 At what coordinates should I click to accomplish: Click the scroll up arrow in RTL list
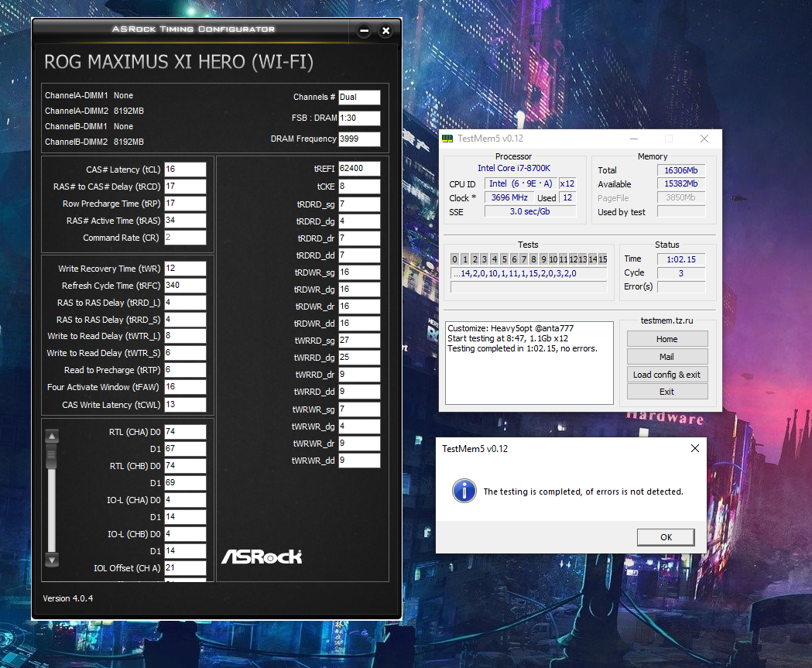pyautogui.click(x=52, y=436)
